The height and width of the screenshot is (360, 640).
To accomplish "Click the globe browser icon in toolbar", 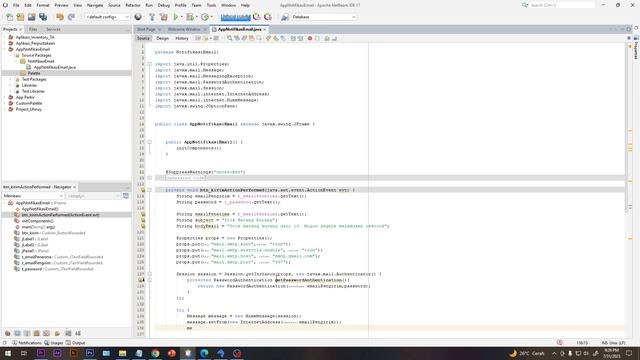I will click(x=138, y=17).
